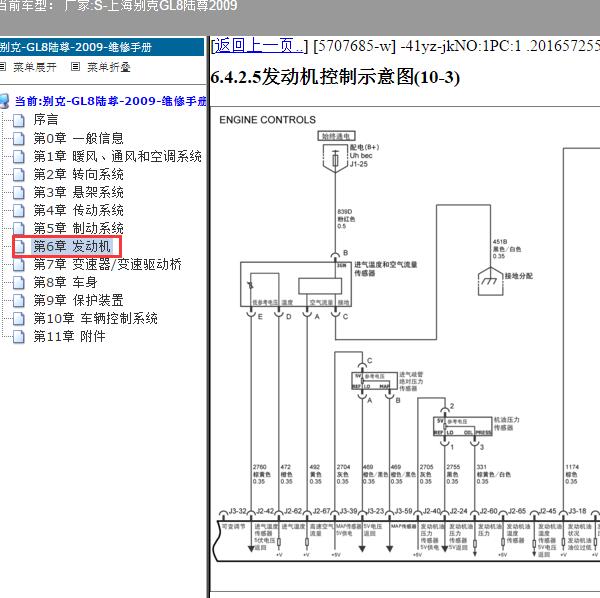Click the icon beside 菜单折叠
The image size is (600, 598).
(75, 67)
